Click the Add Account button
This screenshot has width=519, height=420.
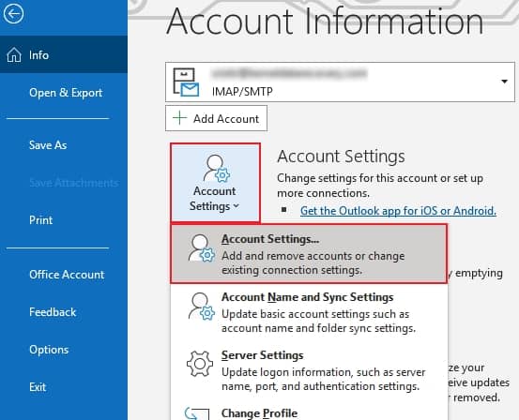pyautogui.click(x=217, y=118)
